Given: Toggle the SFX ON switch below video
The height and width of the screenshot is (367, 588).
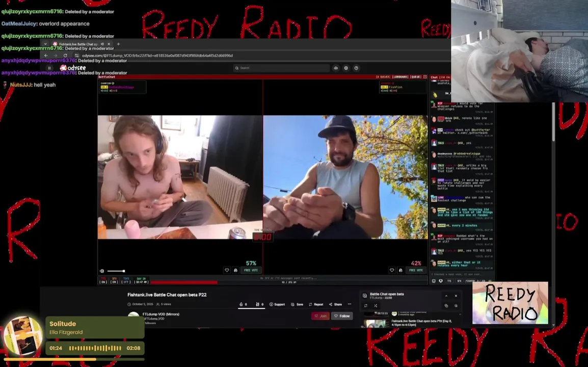Looking at the screenshot, I should pyautogui.click(x=114, y=280).
